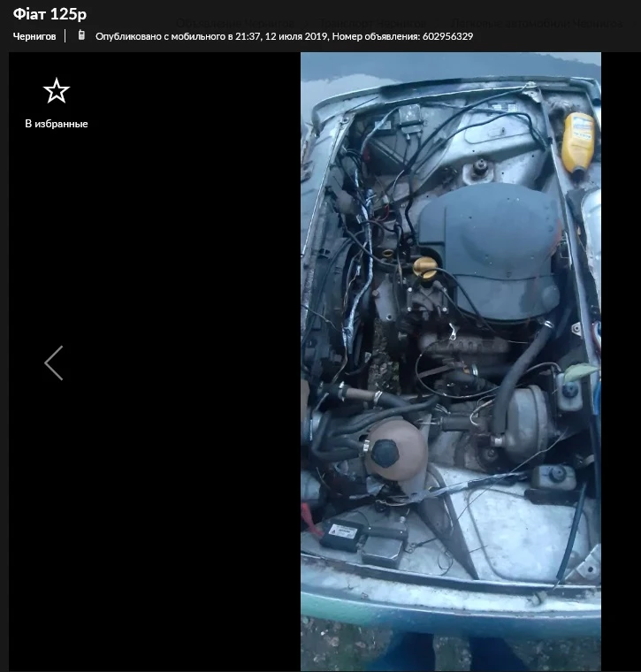This screenshot has width=641, height=672.
Task: Click the air filter housing in photo
Action: click(x=489, y=251)
